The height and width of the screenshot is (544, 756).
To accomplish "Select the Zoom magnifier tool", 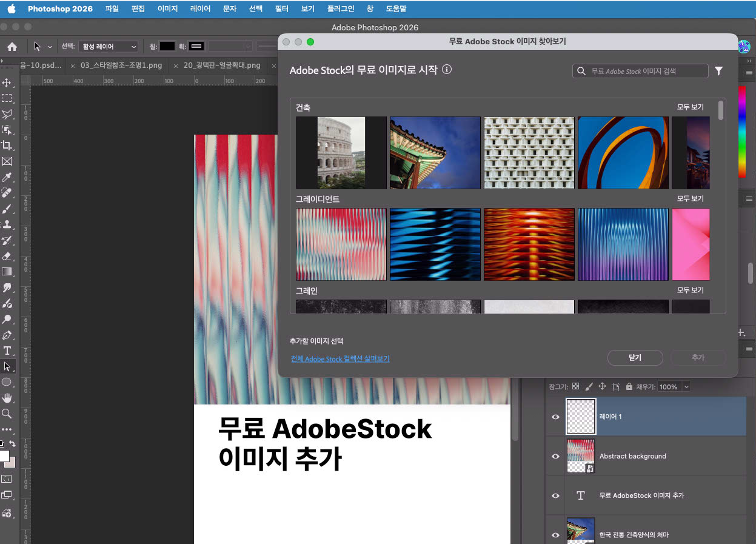I will (7, 414).
